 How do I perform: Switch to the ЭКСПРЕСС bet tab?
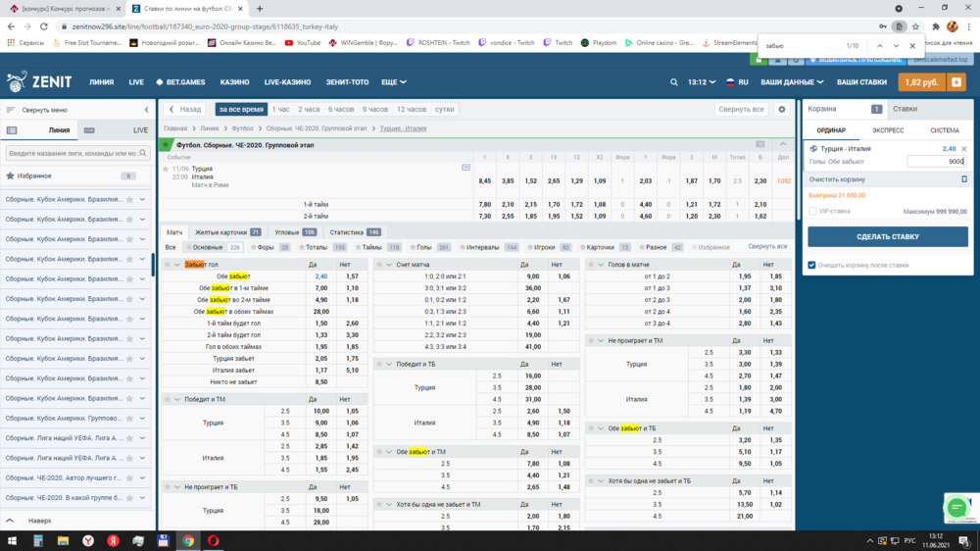[x=888, y=130]
